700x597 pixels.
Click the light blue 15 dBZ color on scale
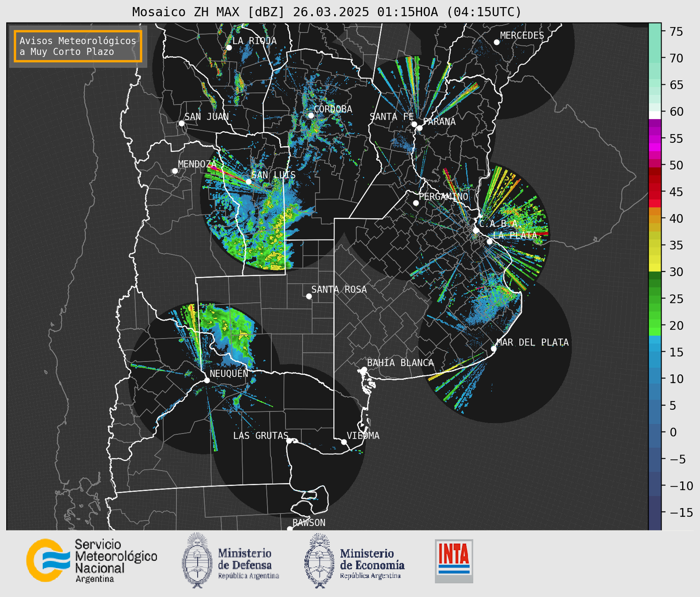tap(654, 352)
